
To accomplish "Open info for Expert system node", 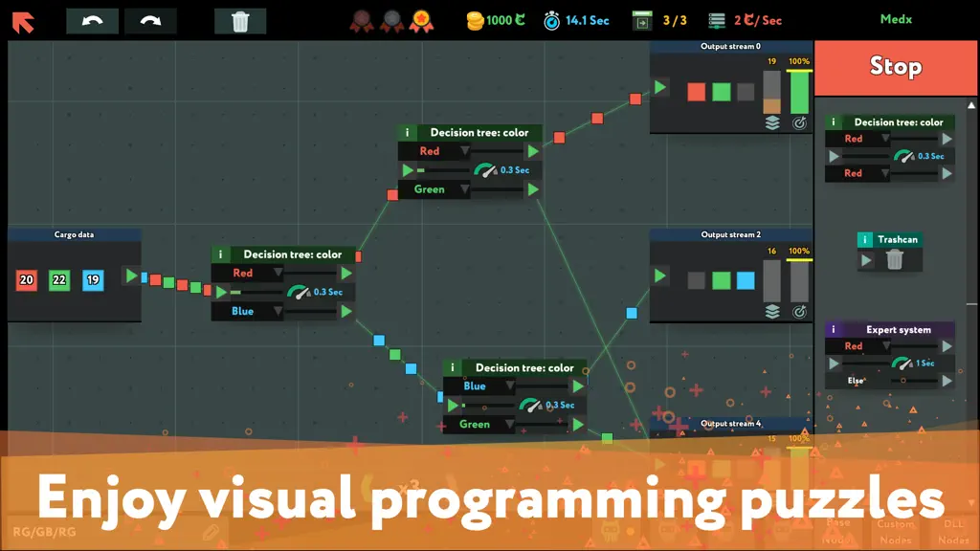I will pyautogui.click(x=834, y=329).
